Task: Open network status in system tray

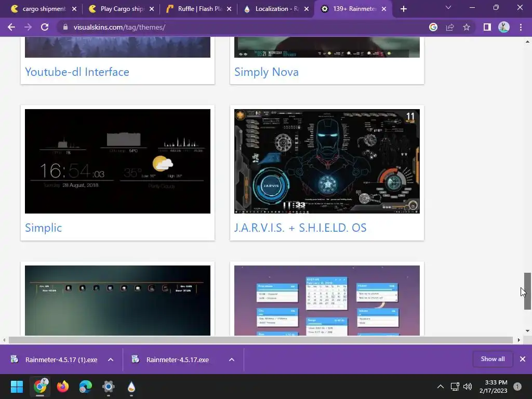Action: click(x=455, y=387)
